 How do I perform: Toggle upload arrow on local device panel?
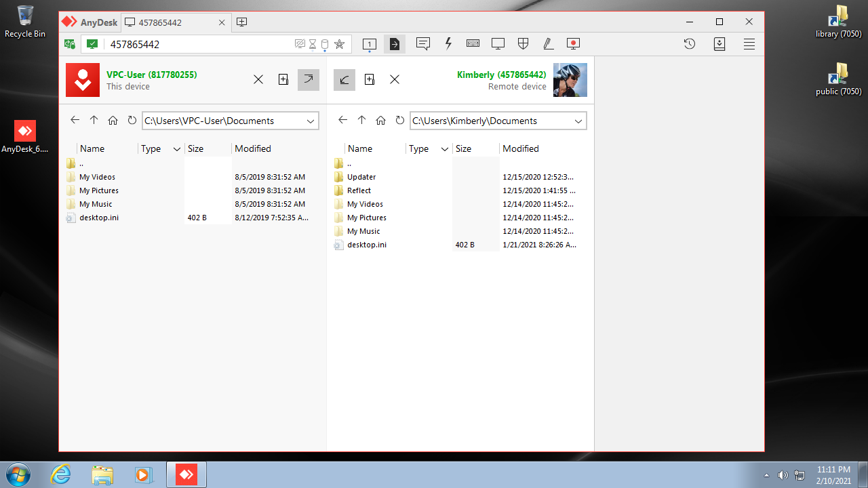point(309,79)
